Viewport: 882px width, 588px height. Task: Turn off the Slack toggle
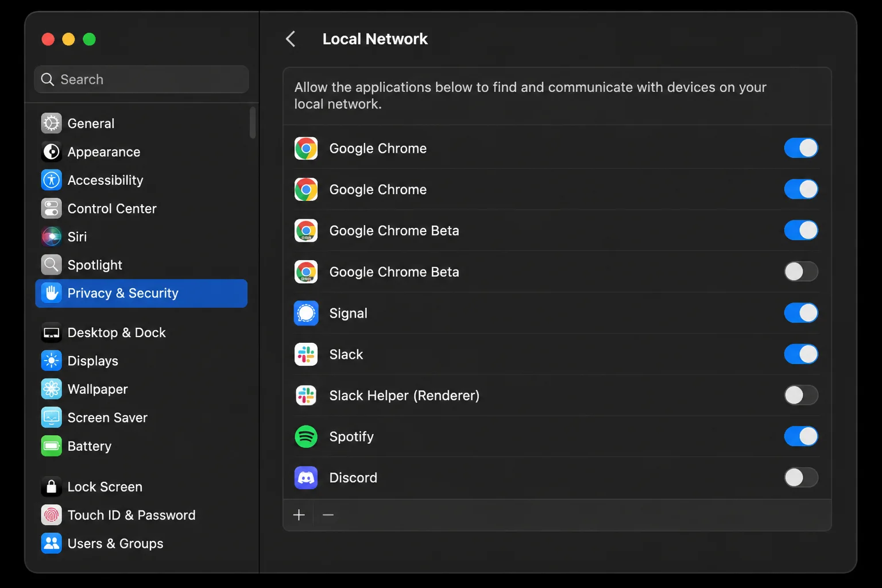click(801, 354)
